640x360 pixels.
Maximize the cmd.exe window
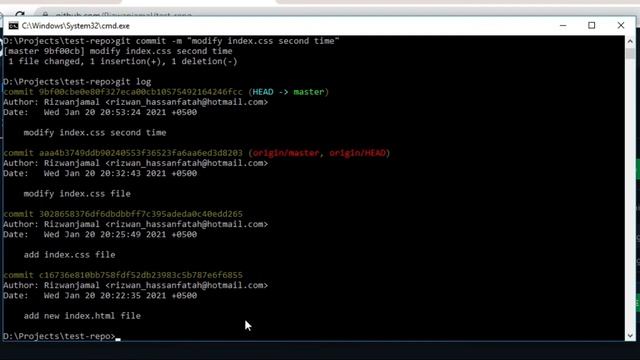click(591, 25)
